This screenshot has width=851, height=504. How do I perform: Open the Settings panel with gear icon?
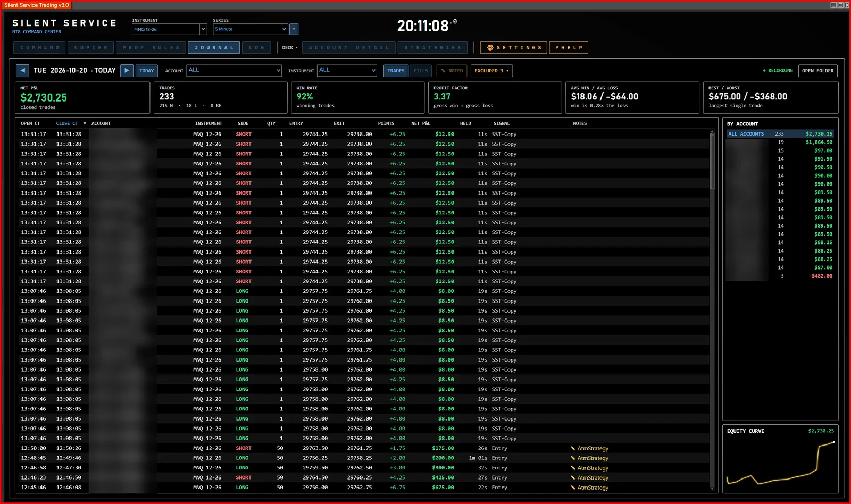coord(514,48)
